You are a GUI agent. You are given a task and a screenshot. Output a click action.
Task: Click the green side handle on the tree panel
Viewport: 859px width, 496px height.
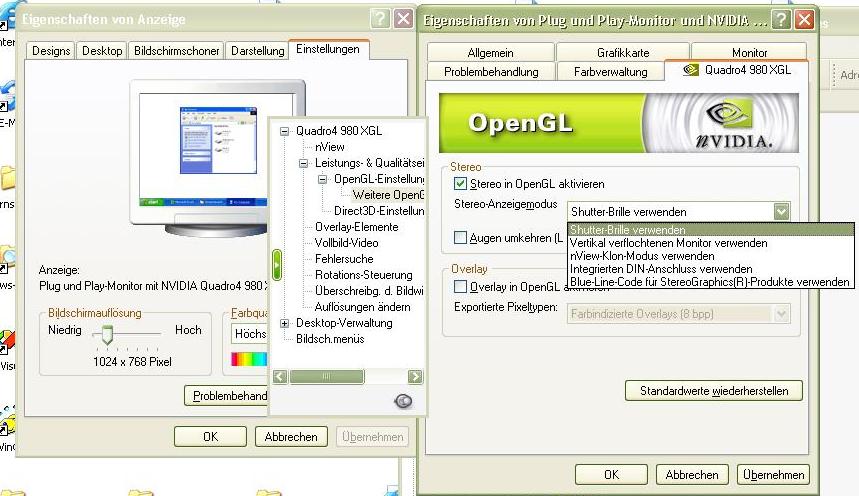(x=277, y=265)
